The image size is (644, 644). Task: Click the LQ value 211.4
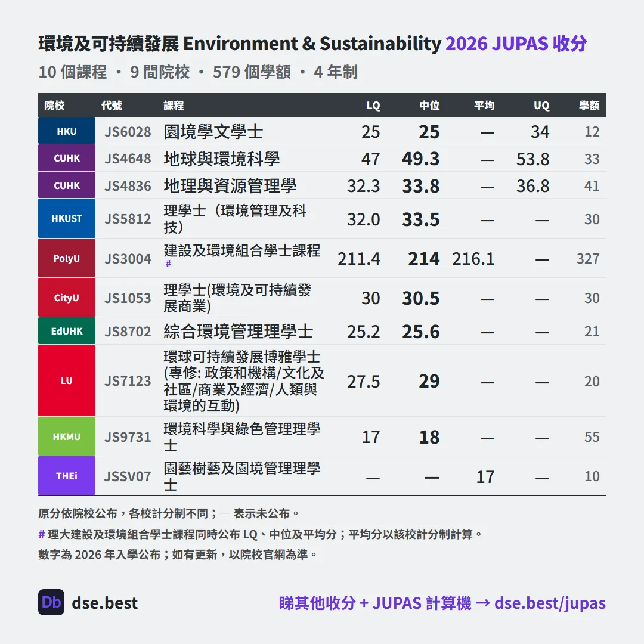click(359, 259)
